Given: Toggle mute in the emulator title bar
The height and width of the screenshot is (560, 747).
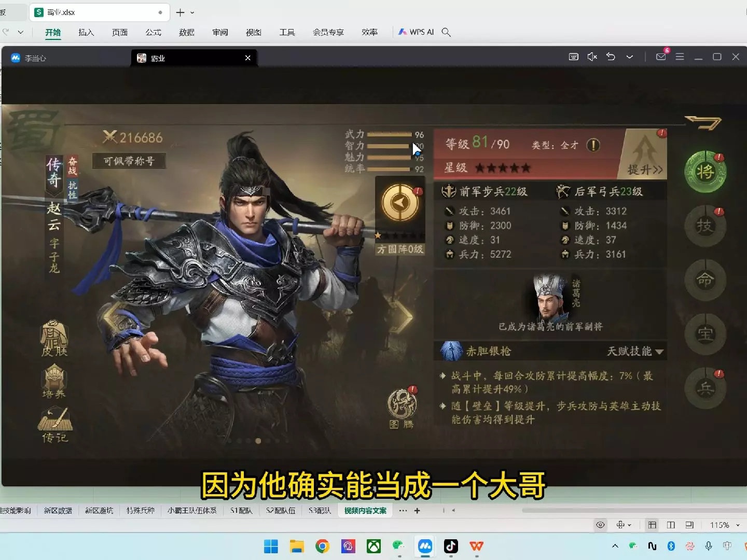Looking at the screenshot, I should (592, 57).
